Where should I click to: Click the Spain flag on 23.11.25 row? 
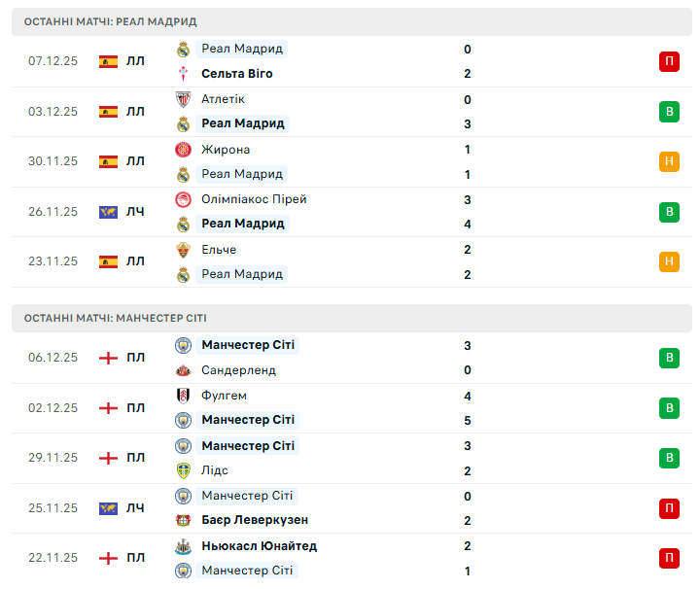(x=108, y=261)
